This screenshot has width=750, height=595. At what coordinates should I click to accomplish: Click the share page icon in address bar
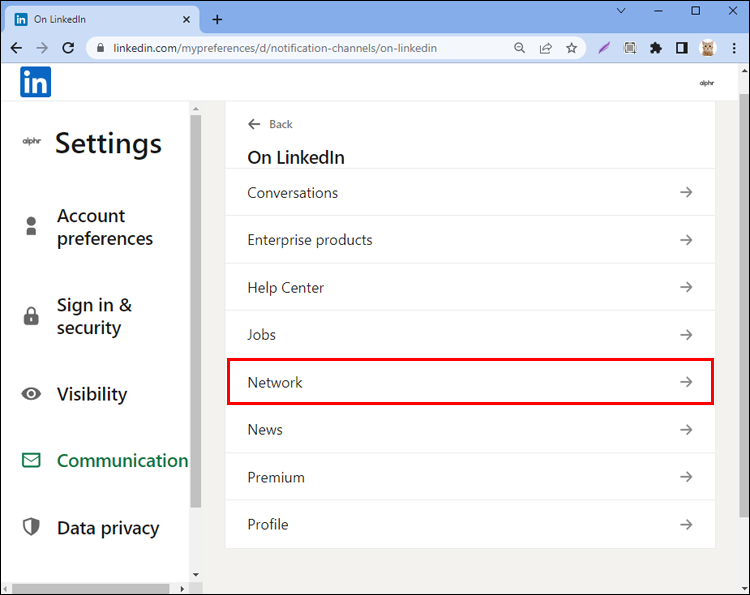(x=545, y=48)
